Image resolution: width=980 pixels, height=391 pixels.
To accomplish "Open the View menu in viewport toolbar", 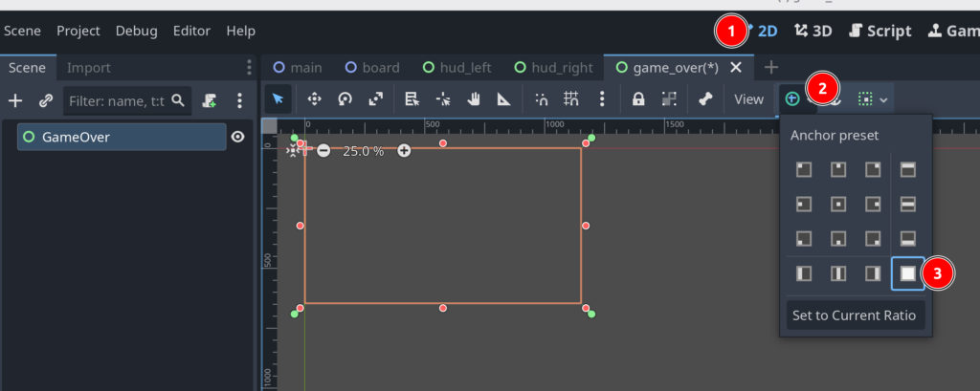I will click(748, 98).
